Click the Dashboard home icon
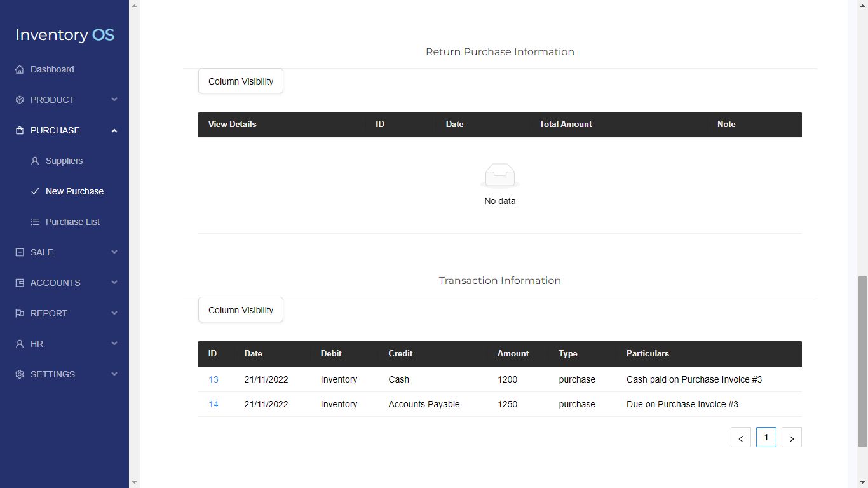The width and height of the screenshot is (868, 488). (20, 69)
